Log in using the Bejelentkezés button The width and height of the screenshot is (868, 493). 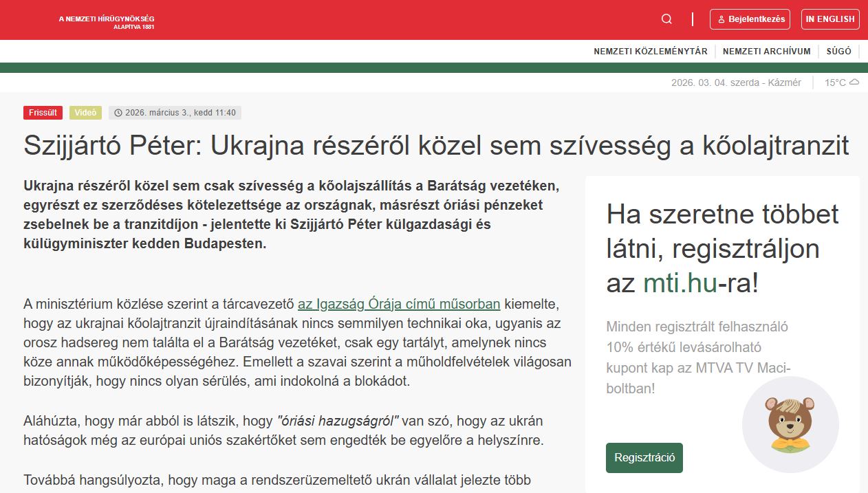point(750,19)
